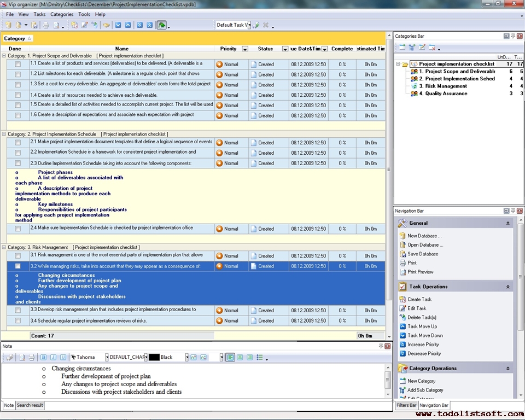Click the Delete Category icon in Categories Bar
Screen dimensions: 525x420
[x=433, y=48]
